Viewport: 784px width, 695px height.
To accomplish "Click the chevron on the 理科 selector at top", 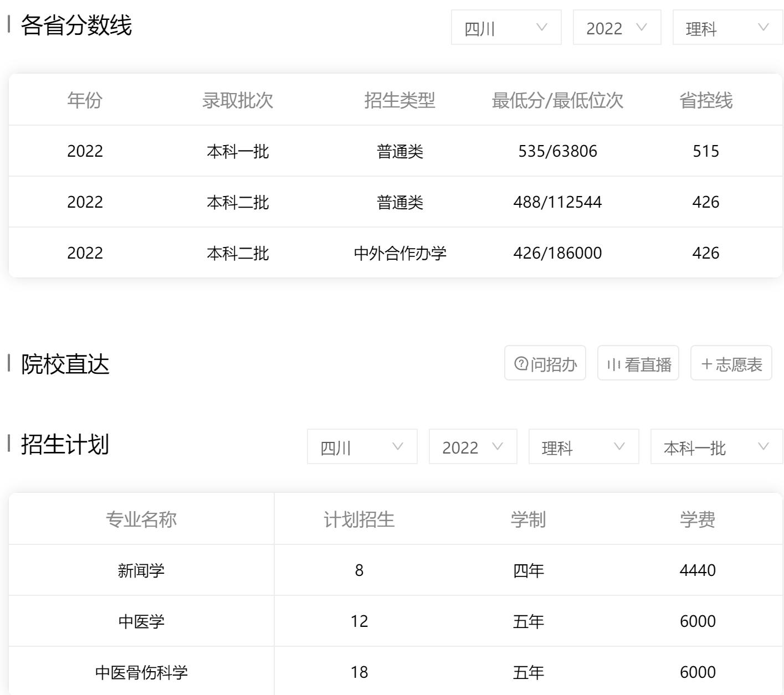I will coord(765,27).
